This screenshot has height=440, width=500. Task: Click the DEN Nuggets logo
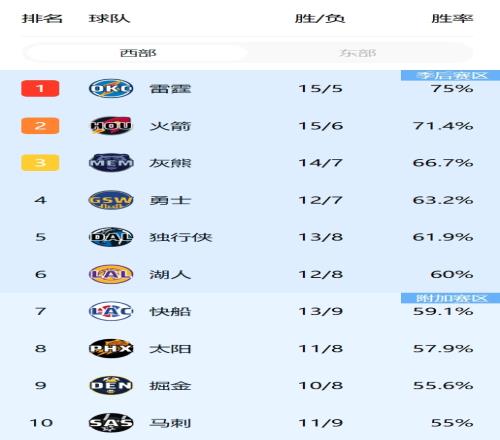click(111, 386)
